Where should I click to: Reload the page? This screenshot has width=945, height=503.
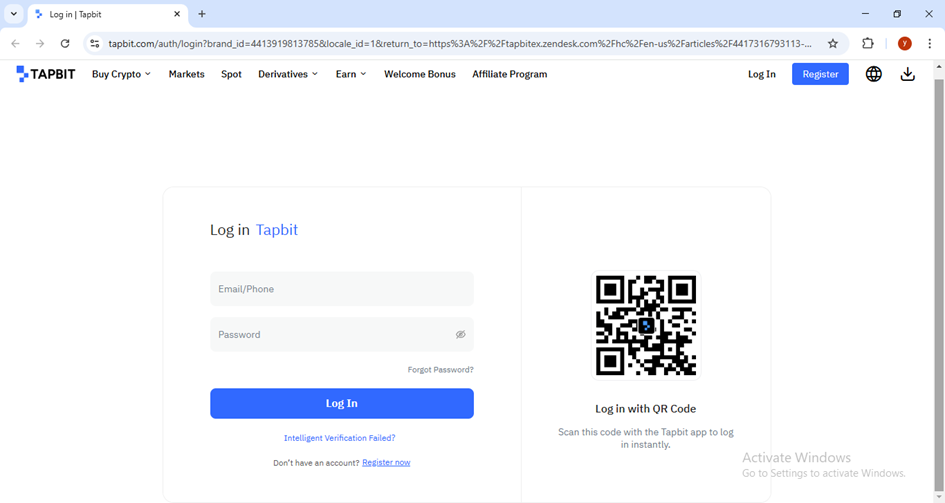(x=65, y=44)
